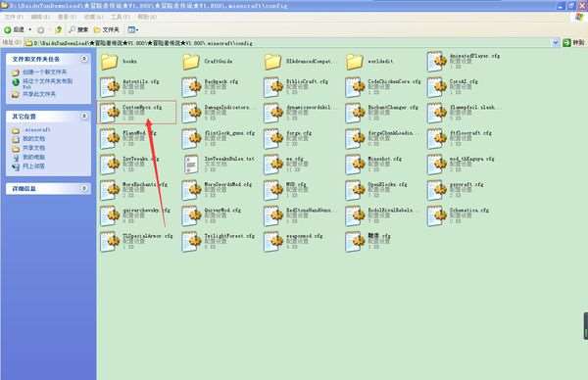Click the create new folder link
The height and width of the screenshot is (380, 588).
(45, 71)
